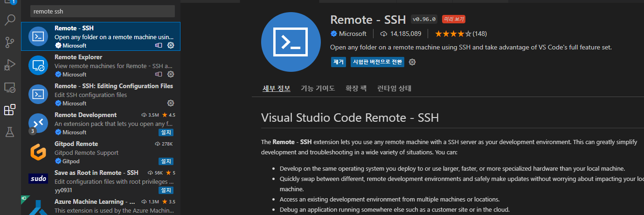Image resolution: width=644 pixels, height=215 pixels.
Task: Open manage gear for Remote Explorer item
Action: click(x=171, y=74)
